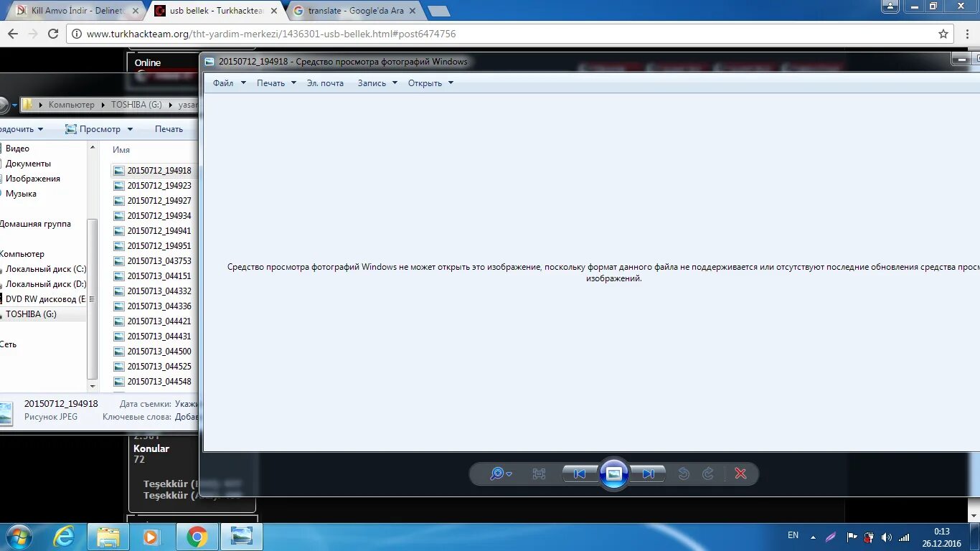Open zoom control in photo viewer
The width and height of the screenshot is (980, 551).
500,474
